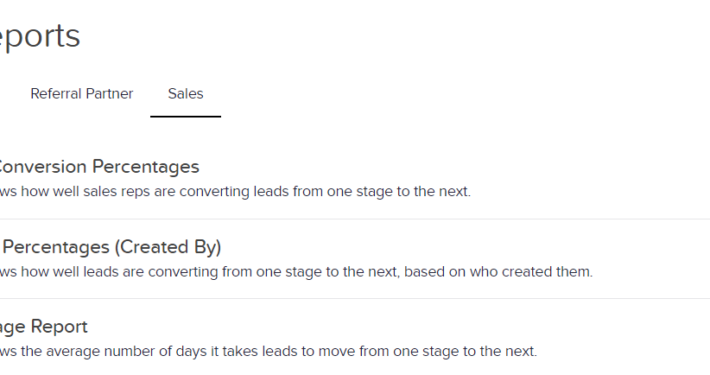The width and height of the screenshot is (710, 375).
Task: Select the Sales tab
Action: (186, 94)
